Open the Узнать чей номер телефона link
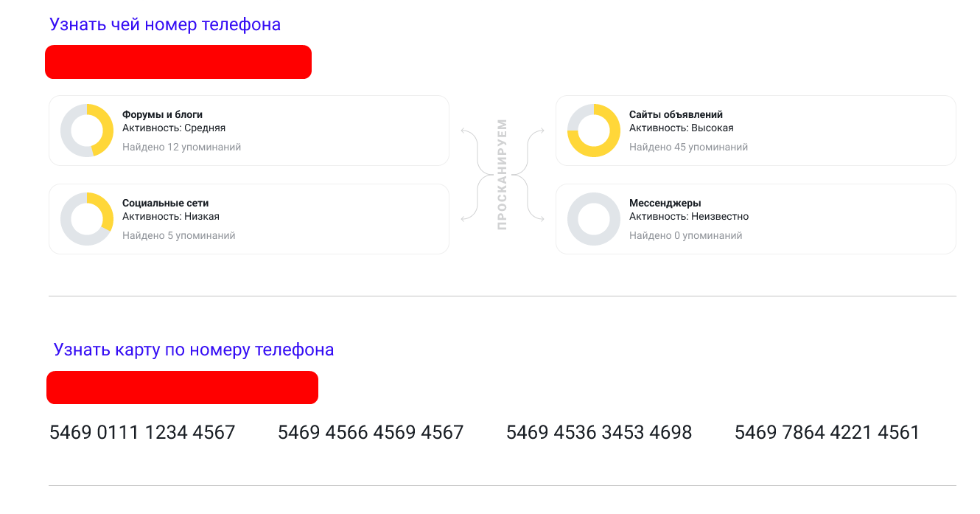The image size is (980, 514). pyautogui.click(x=165, y=24)
